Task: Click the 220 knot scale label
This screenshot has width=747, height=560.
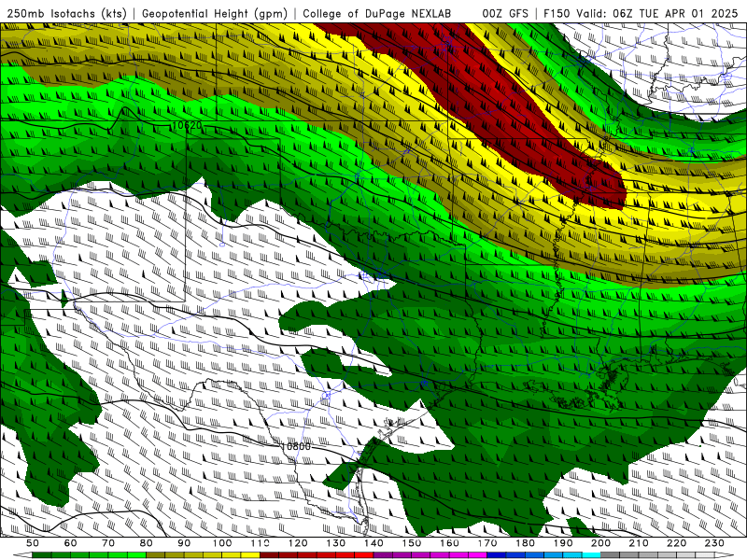Action: [x=676, y=543]
